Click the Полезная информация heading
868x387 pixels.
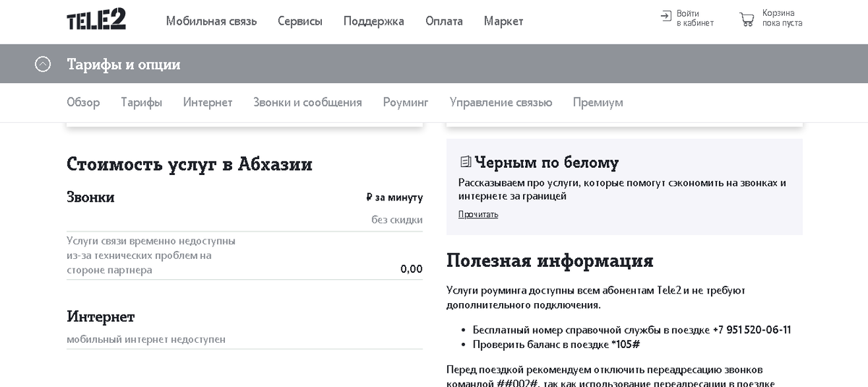(550, 260)
